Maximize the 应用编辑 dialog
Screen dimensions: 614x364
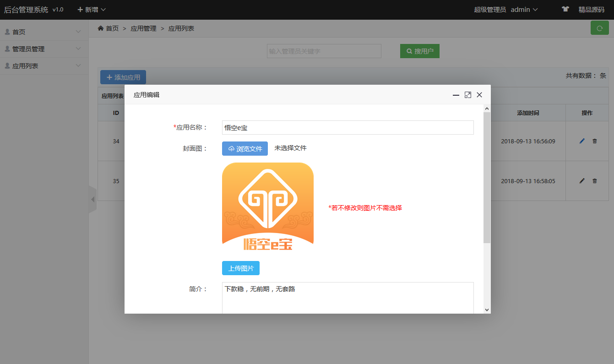[x=467, y=95]
